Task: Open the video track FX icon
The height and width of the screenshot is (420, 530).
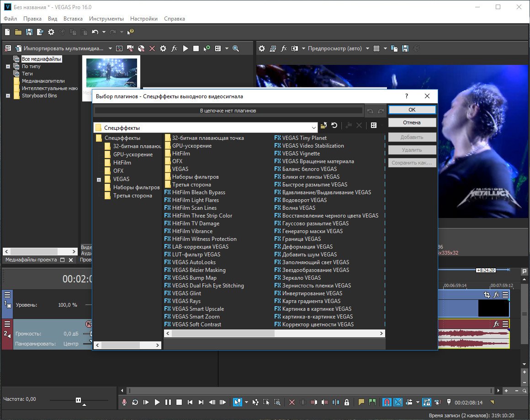Action: point(496,295)
